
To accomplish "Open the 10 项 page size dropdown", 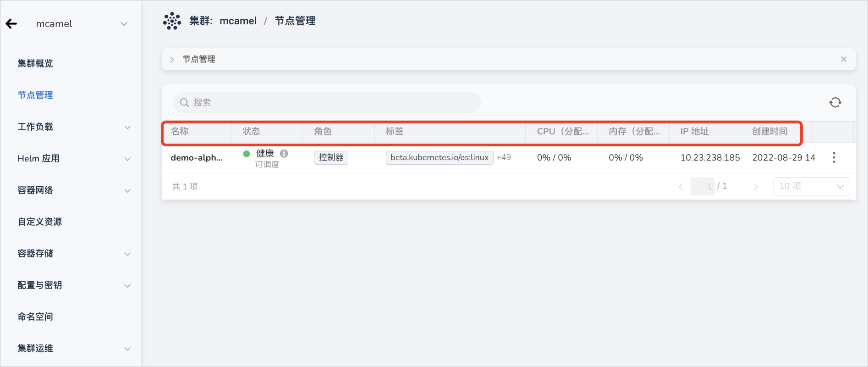I will point(811,186).
